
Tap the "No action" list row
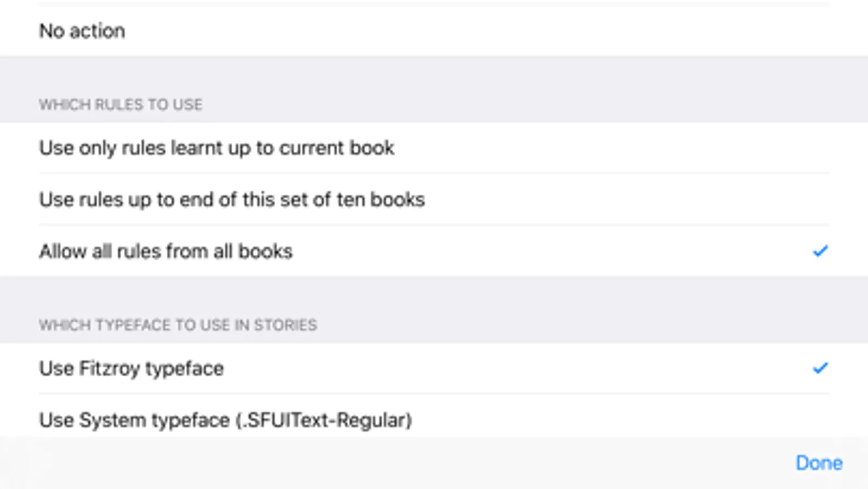click(83, 32)
